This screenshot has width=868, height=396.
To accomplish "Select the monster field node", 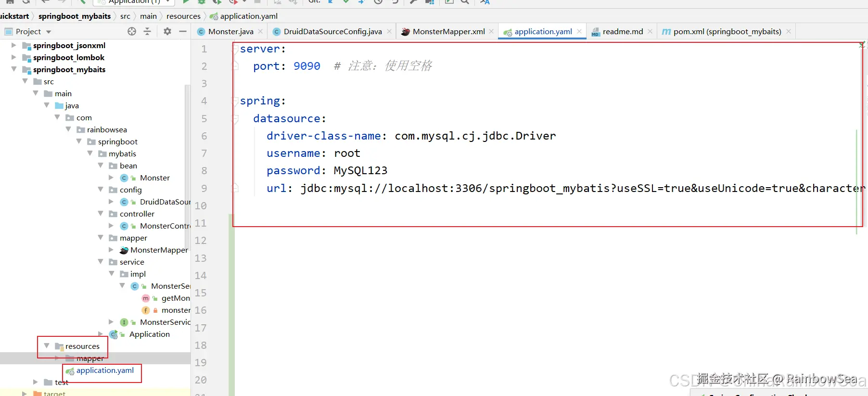I will [x=176, y=310].
